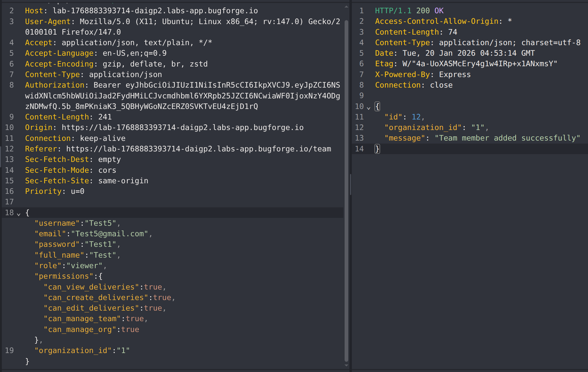This screenshot has width=588, height=372.
Task: Click the scroll-down arrow of the request scrollbar
Action: point(346,365)
